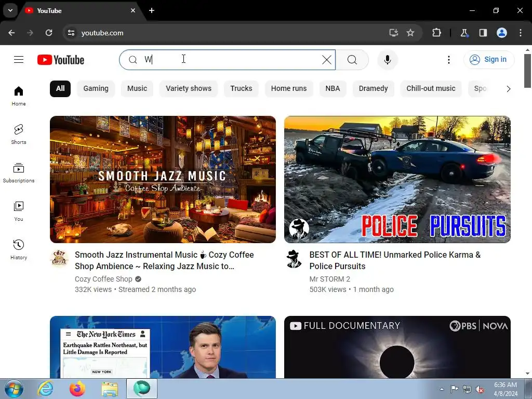Bookmark this page with the star
Viewport: 532px width, 399px height.
pos(410,33)
